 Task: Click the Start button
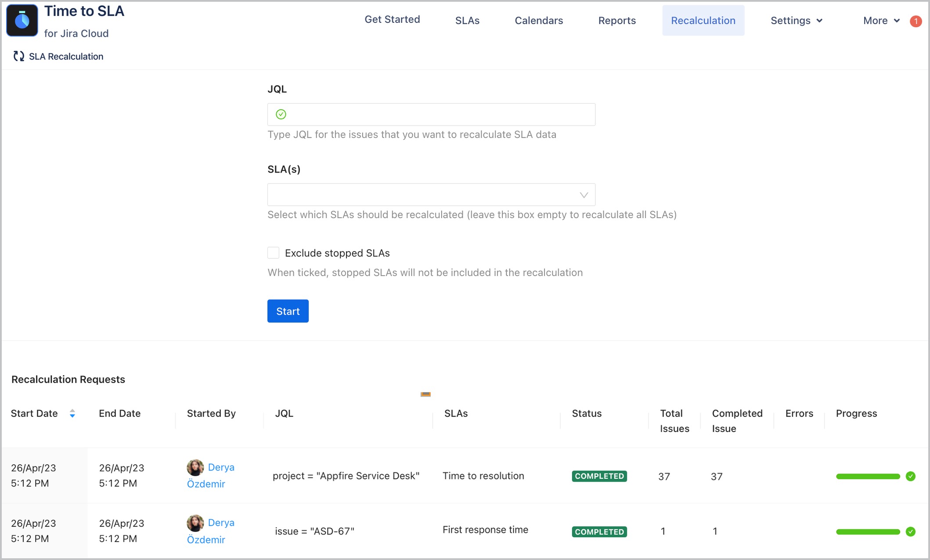pyautogui.click(x=288, y=311)
